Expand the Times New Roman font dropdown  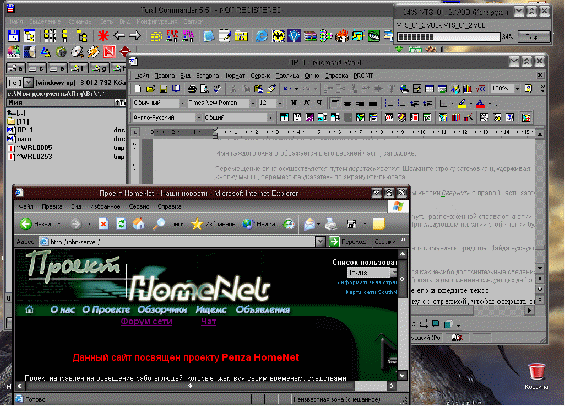(253, 103)
